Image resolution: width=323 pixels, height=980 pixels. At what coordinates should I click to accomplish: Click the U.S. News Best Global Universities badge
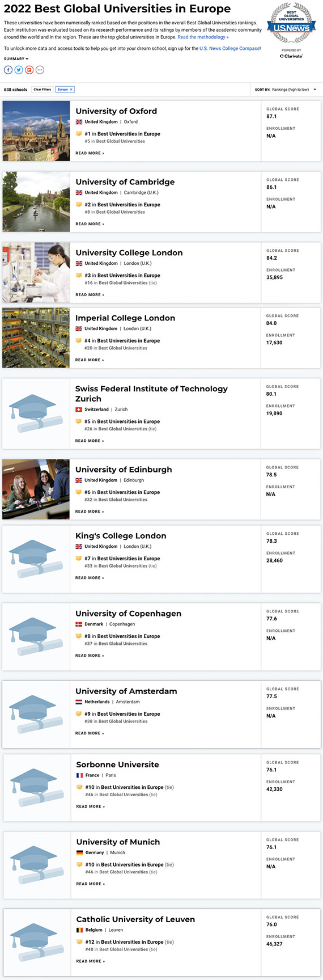click(291, 23)
